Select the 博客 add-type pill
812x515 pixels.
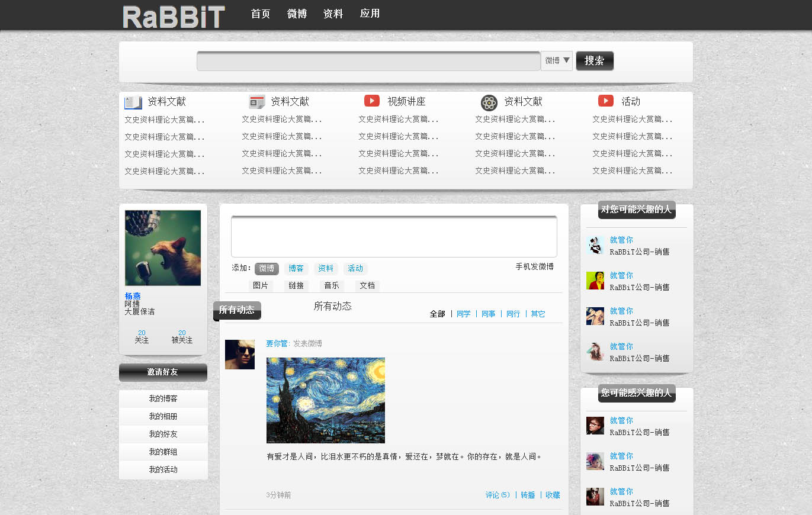coord(296,269)
